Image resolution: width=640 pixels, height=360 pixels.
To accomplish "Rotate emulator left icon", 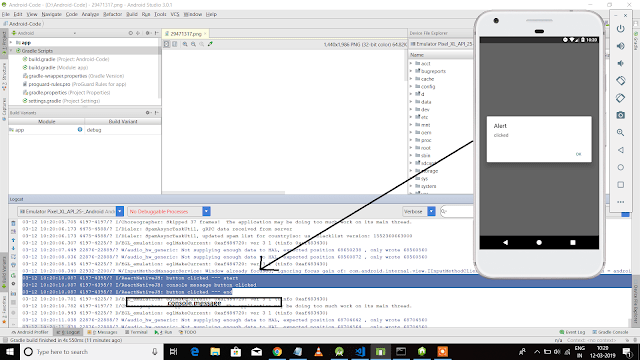I will (x=620, y=80).
